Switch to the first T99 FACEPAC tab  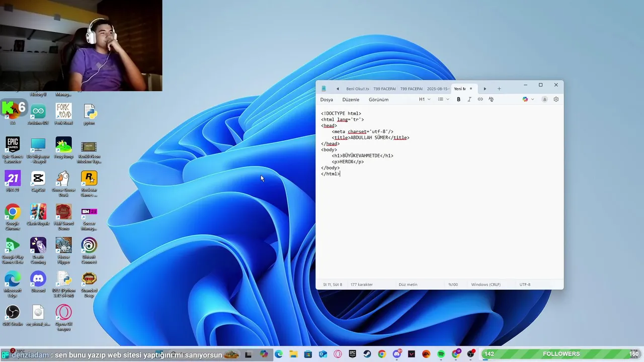point(384,89)
